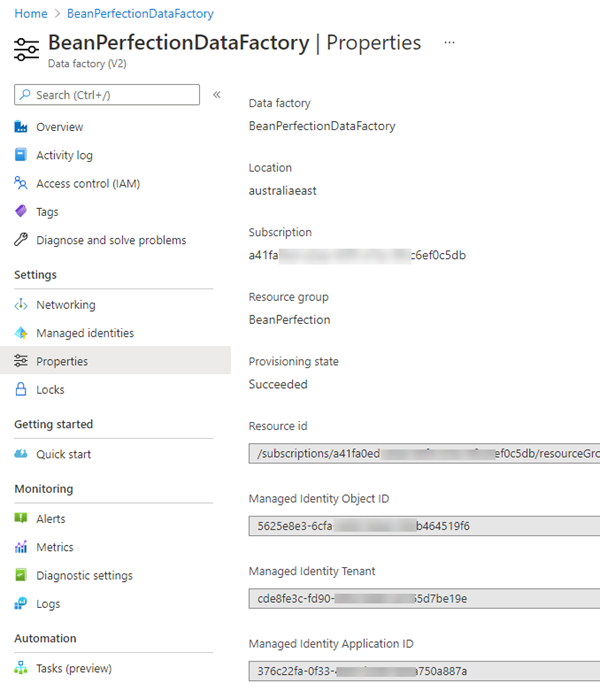This screenshot has width=600, height=691.
Task: Click the Automation section heading
Action: pos(45,638)
